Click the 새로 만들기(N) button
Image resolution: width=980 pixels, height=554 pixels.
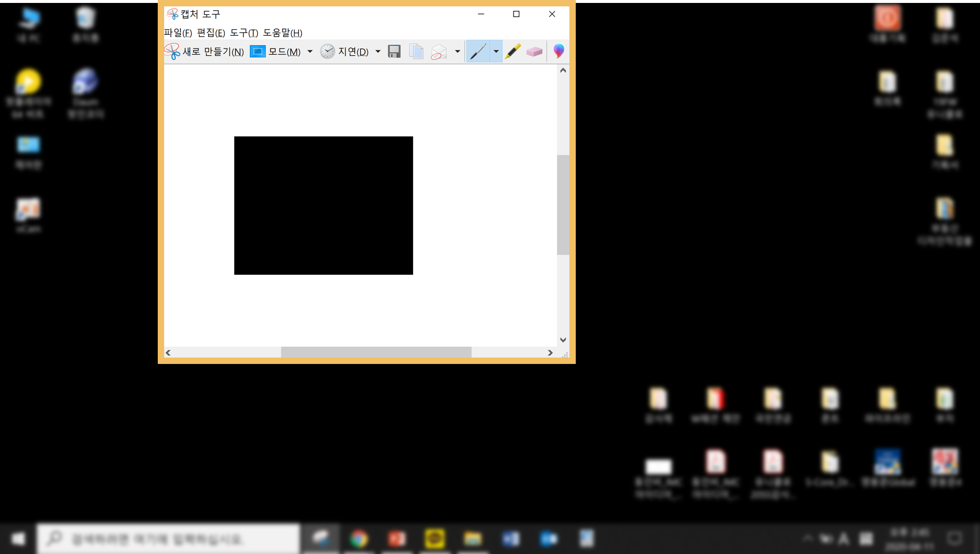tap(213, 51)
